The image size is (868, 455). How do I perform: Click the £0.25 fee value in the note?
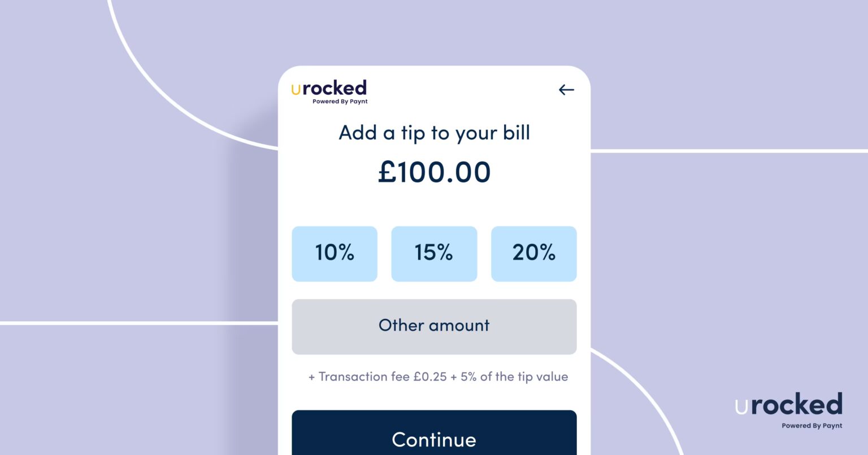(430, 377)
